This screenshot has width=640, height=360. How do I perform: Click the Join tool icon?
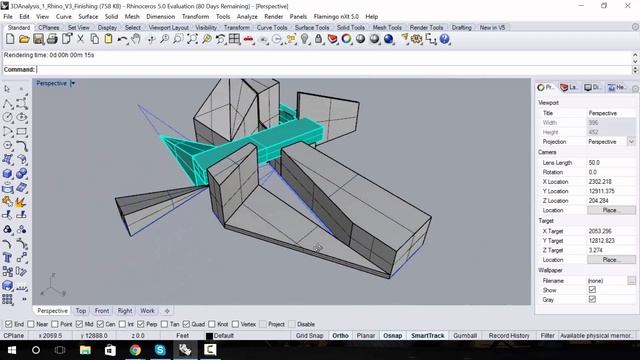click(7, 202)
